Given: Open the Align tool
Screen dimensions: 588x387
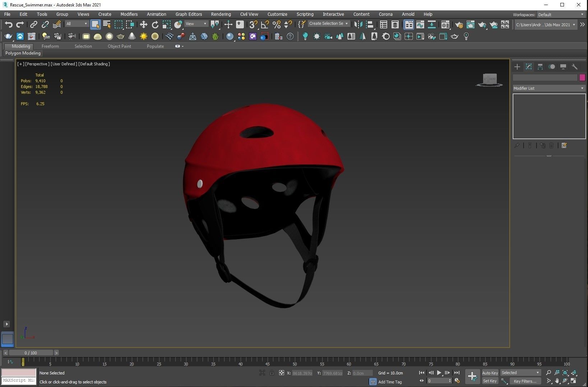Looking at the screenshot, I should tap(370, 24).
